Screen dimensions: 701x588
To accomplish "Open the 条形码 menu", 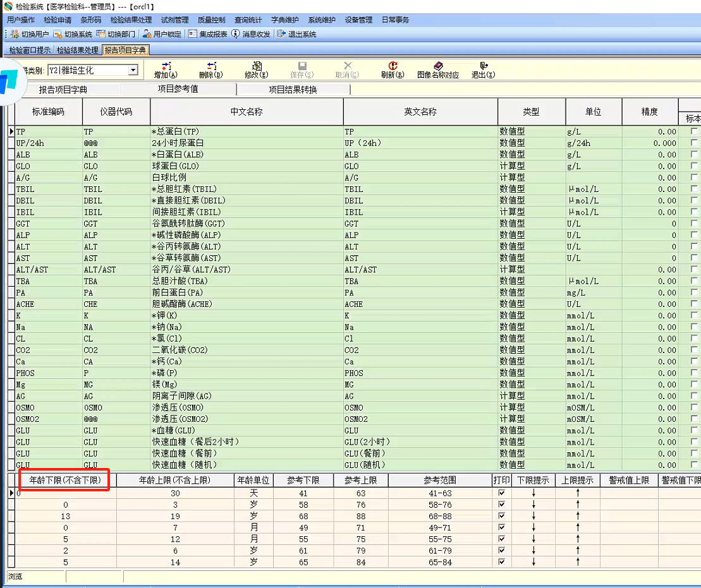I will pos(91,20).
